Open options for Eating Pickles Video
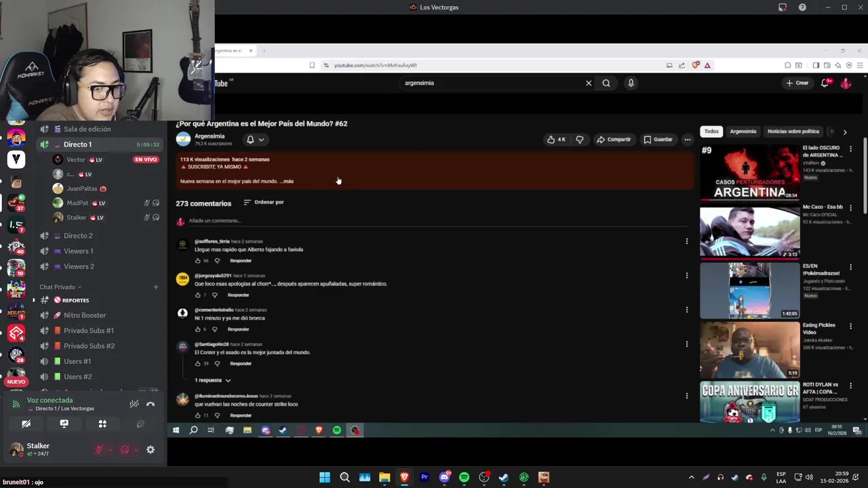This screenshot has height=488, width=868. [x=850, y=326]
